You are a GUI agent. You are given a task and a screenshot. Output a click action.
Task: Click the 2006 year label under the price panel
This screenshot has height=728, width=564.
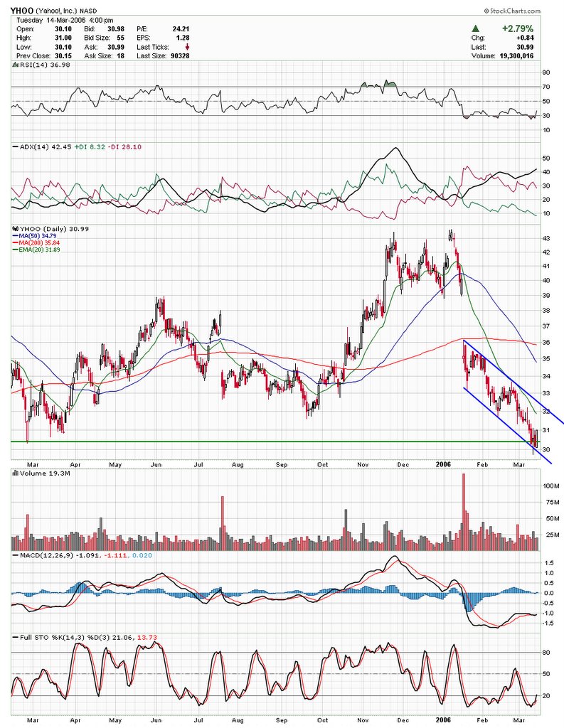tap(444, 464)
